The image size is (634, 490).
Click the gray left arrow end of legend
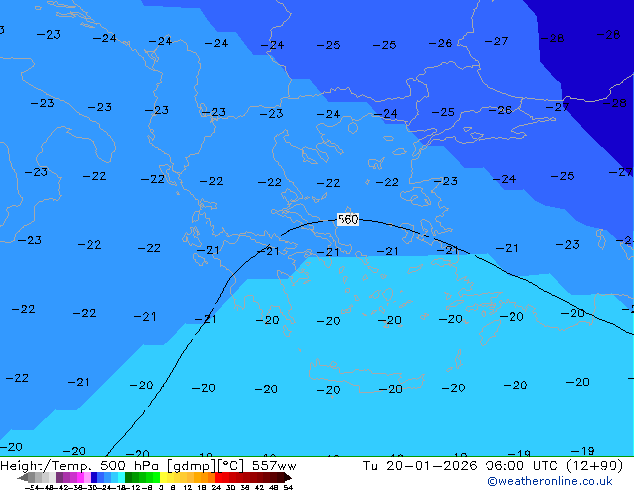coord(23,477)
